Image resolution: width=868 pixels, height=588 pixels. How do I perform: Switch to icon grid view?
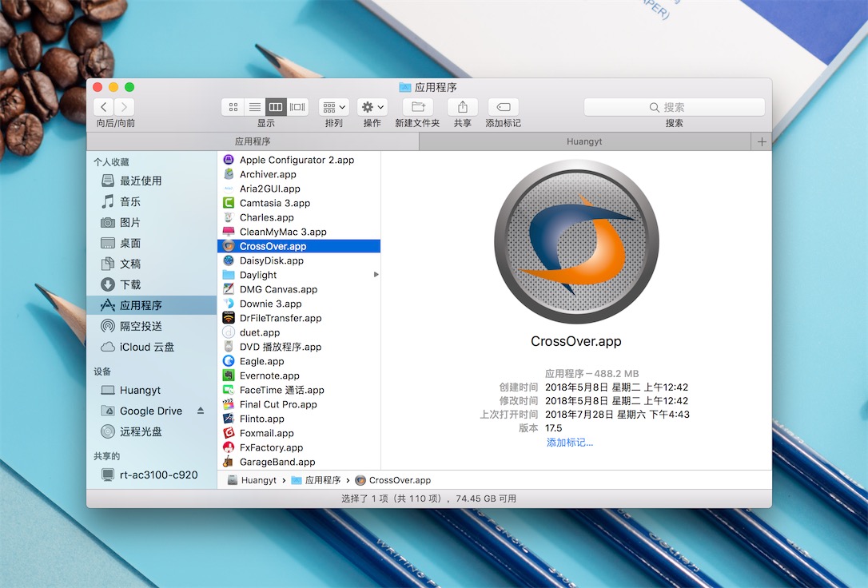[x=233, y=107]
